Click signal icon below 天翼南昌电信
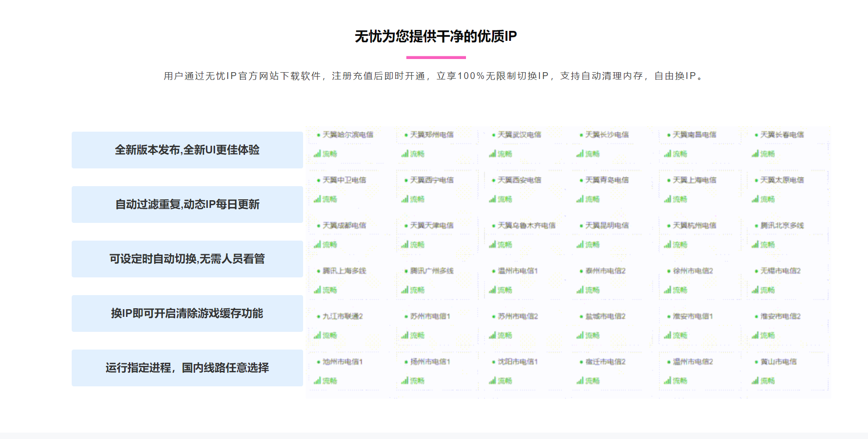This screenshot has height=439, width=868. click(667, 153)
